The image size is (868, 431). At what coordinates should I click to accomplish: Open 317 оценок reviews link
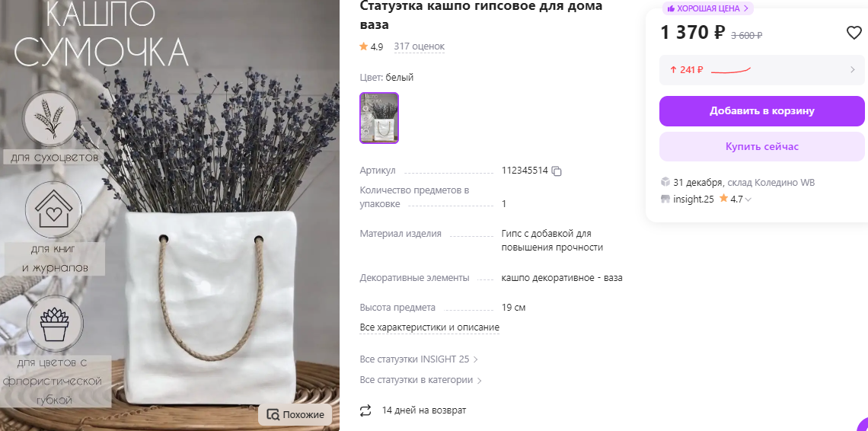(x=419, y=46)
